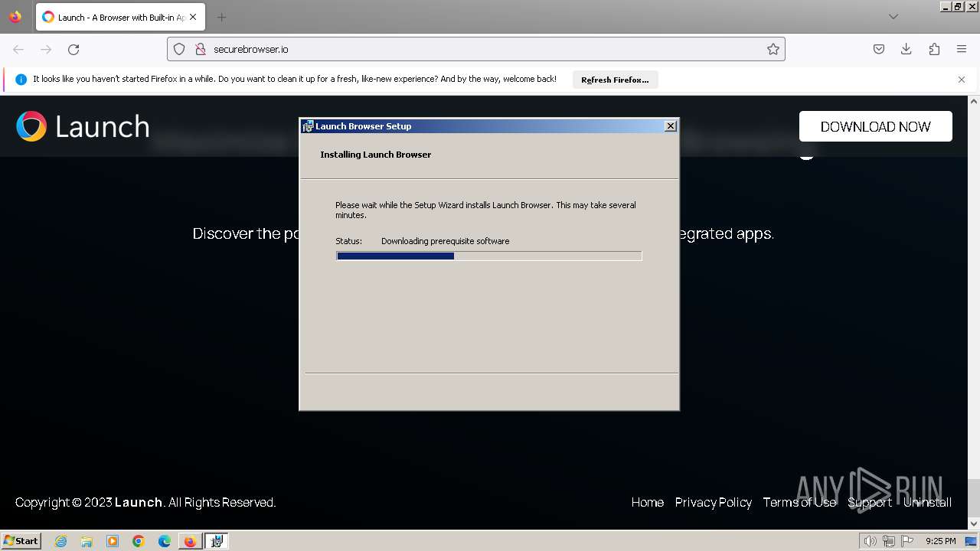Launch Internet Explorer from taskbar

pos(60,541)
